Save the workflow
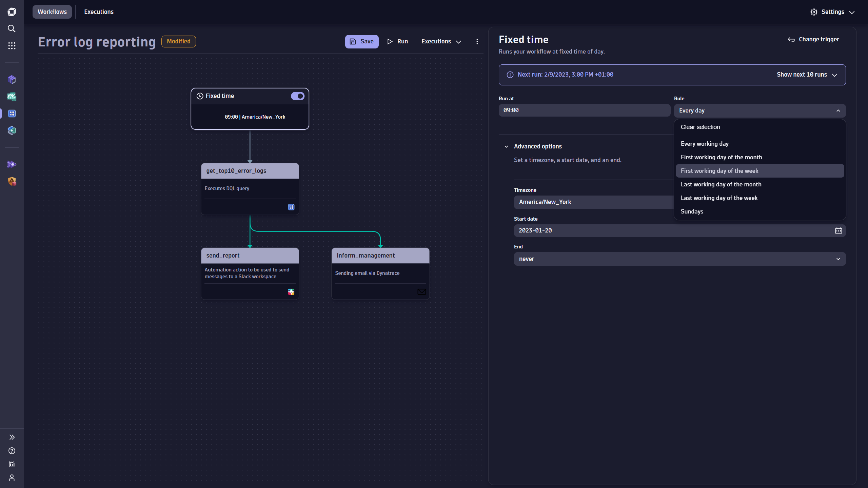 pos(361,41)
